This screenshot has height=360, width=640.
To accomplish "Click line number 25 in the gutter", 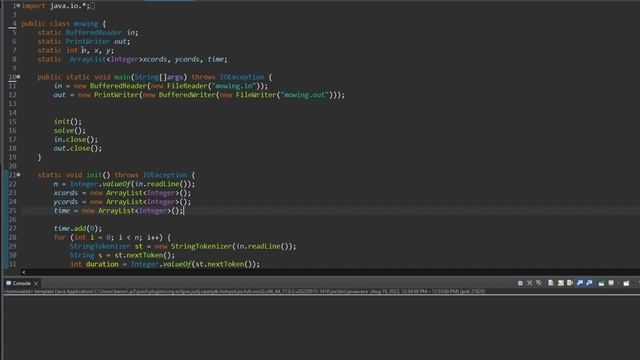I will pos(13,211).
